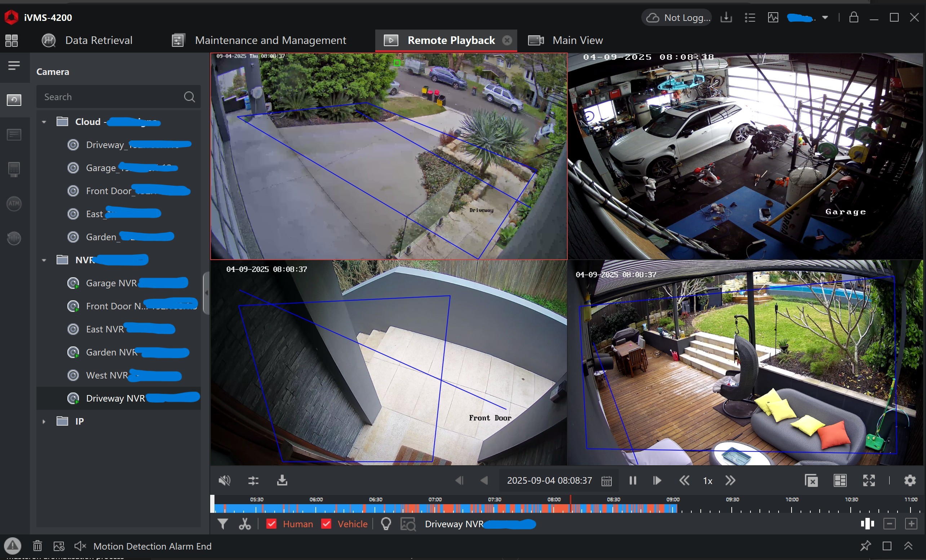Mute audio with the speaker icon
Viewport: 926px width, 560px height.
[x=224, y=480]
